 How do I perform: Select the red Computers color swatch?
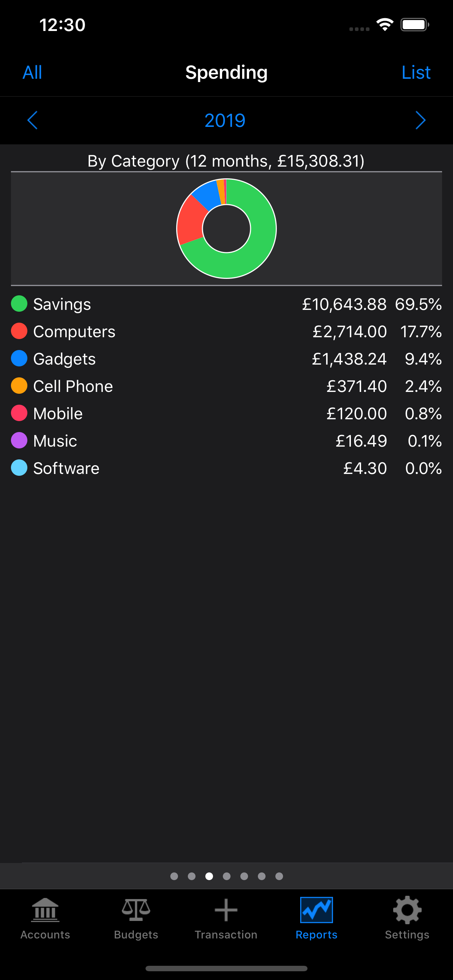[x=19, y=331]
